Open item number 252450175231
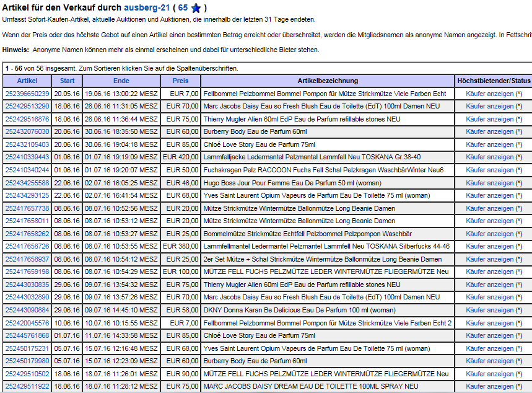532x393 pixels. pyautogui.click(x=27, y=349)
